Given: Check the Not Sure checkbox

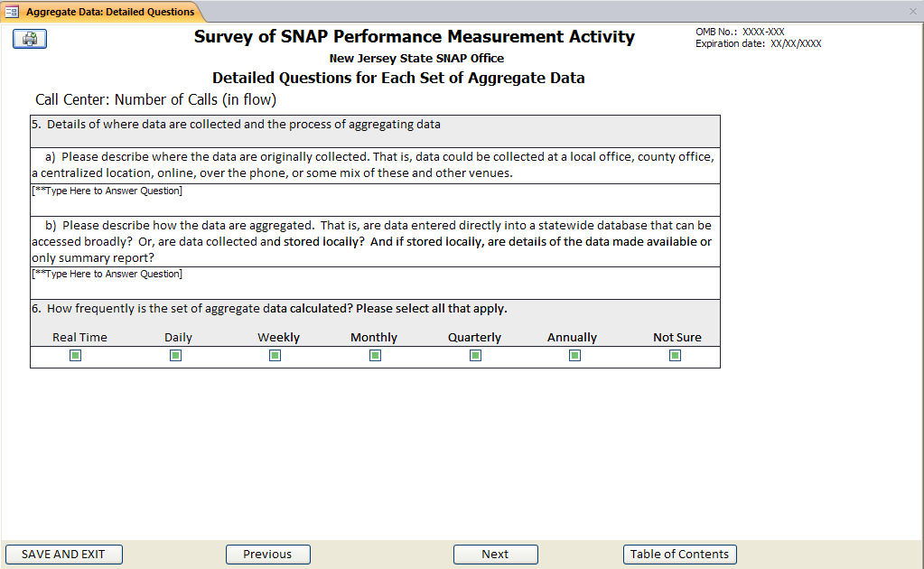Looking at the screenshot, I should 675,356.
